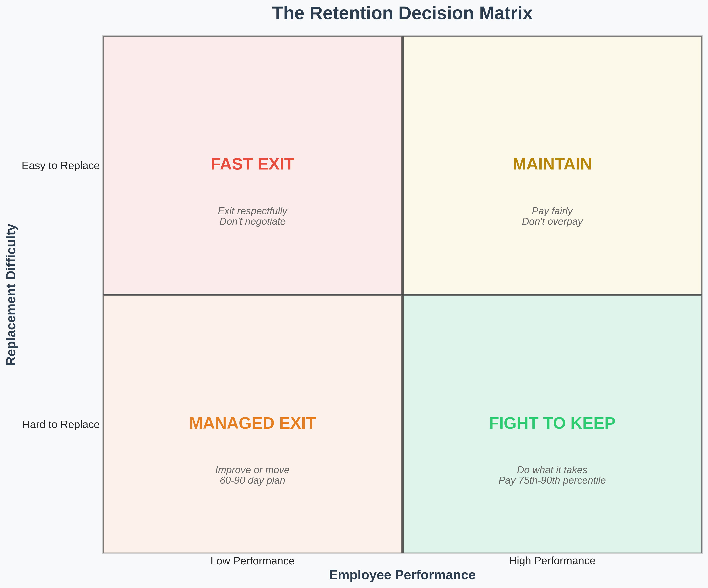Click the chart title "The Retention Decision Matrix"
708x588 pixels.
pyautogui.click(x=402, y=14)
